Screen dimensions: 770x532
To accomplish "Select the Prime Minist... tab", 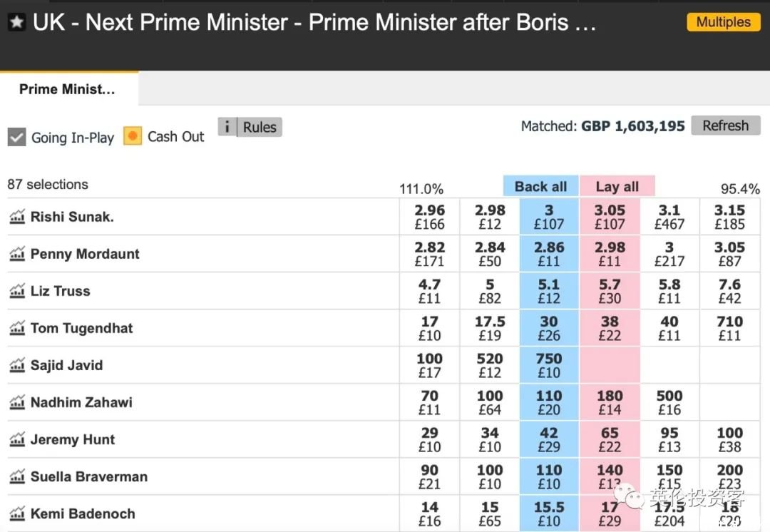I will tap(68, 89).
